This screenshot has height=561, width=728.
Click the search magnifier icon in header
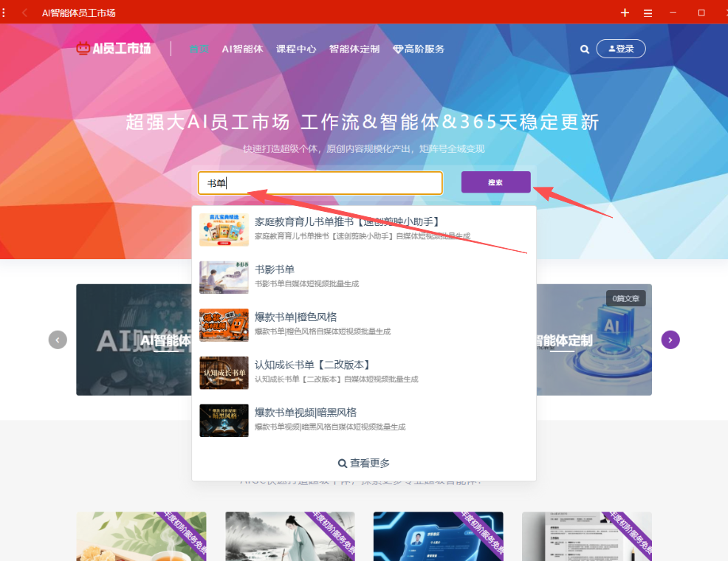coord(585,49)
